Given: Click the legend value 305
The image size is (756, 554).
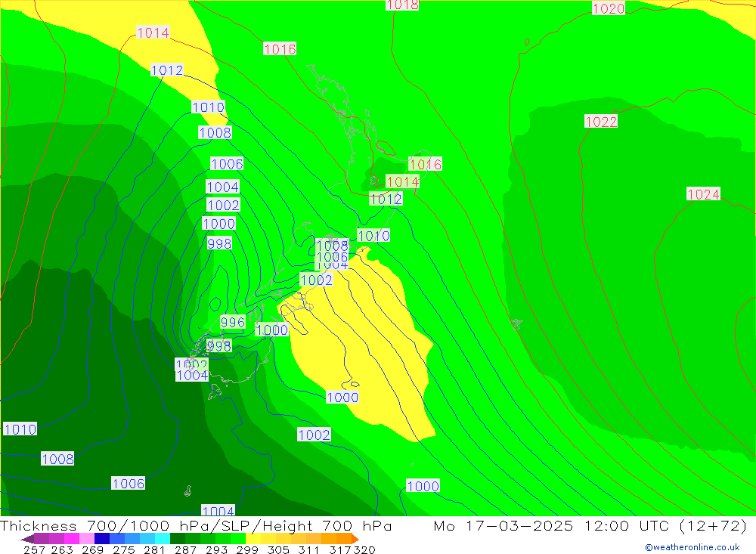Looking at the screenshot, I should pos(277,549).
